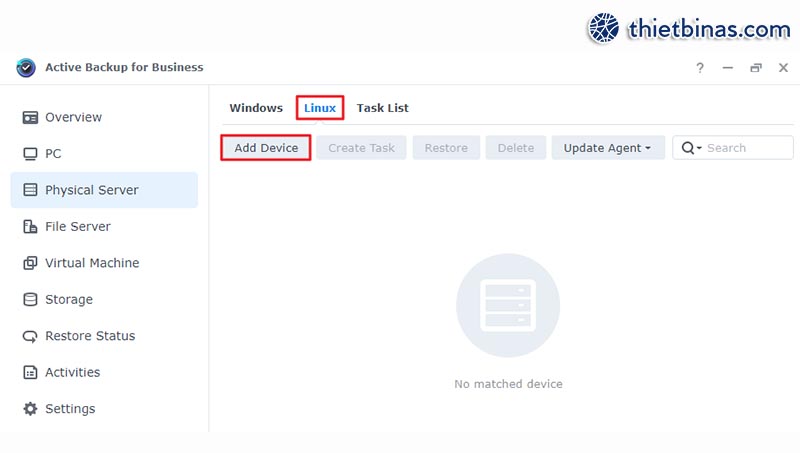This screenshot has height=453, width=800.
Task: Open Settings page
Action: [x=104, y=409]
